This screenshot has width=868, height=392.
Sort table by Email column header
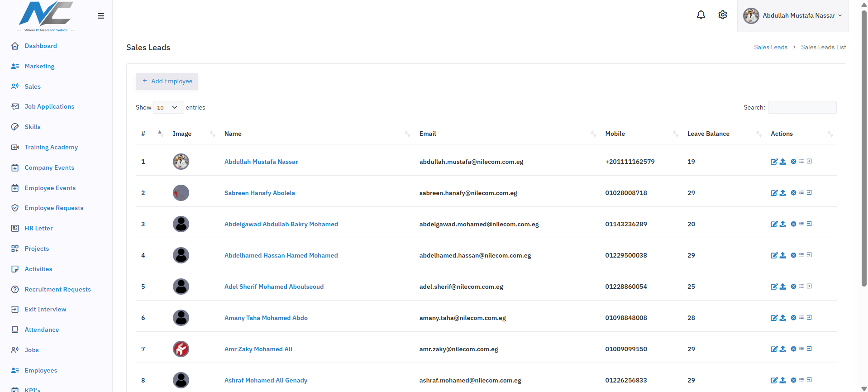click(507, 134)
